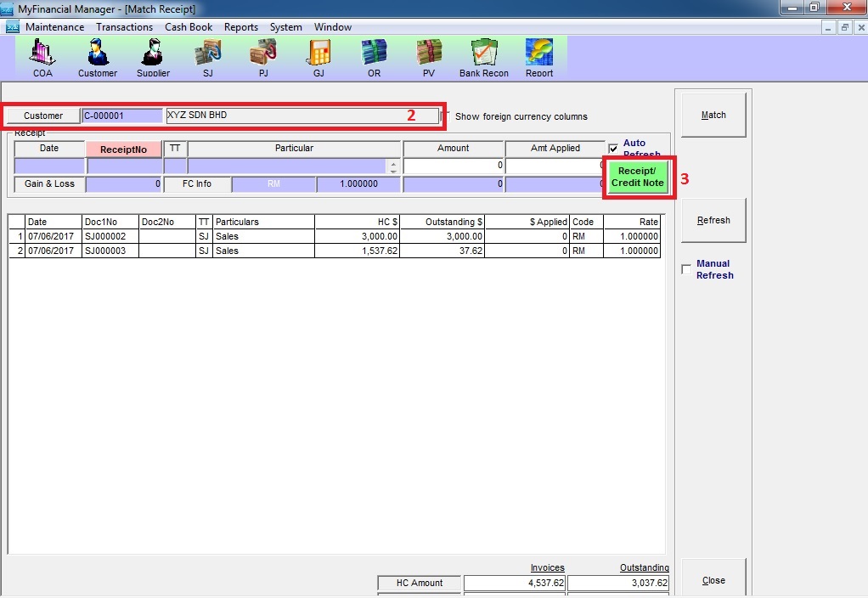Click the Customer lookup button
The width and height of the screenshot is (868, 598).
[43, 116]
